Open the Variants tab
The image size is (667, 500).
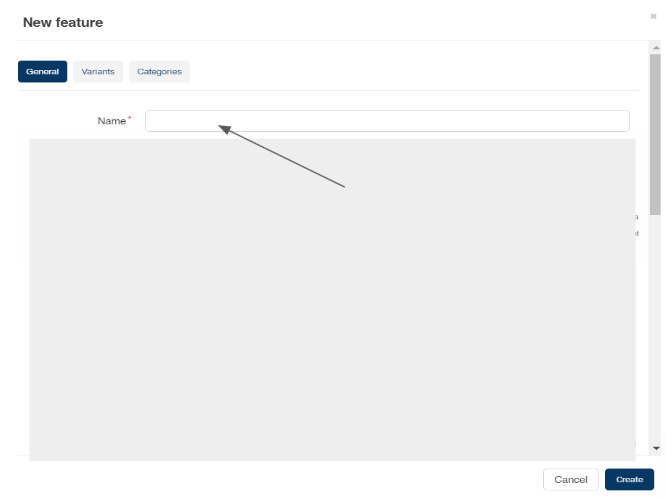click(98, 72)
